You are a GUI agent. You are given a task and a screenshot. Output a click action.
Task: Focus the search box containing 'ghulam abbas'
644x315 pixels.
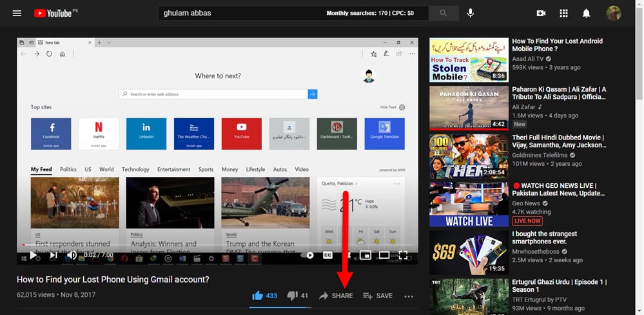(x=293, y=13)
